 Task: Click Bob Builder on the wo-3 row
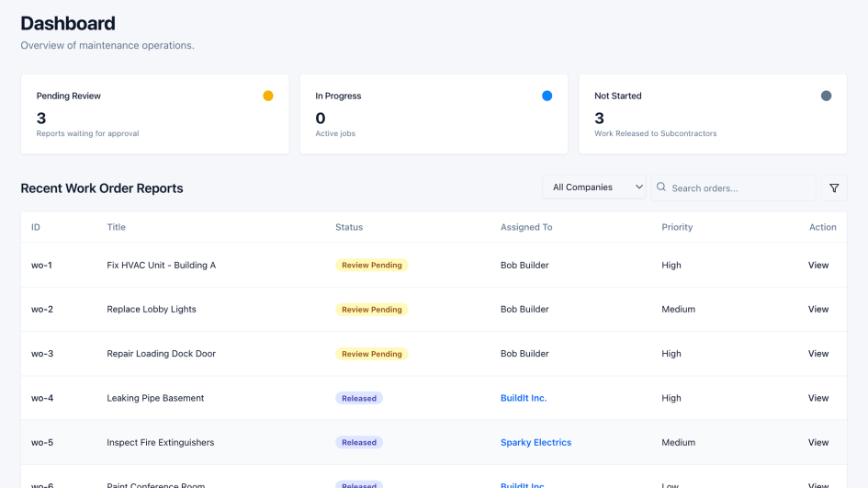click(524, 354)
